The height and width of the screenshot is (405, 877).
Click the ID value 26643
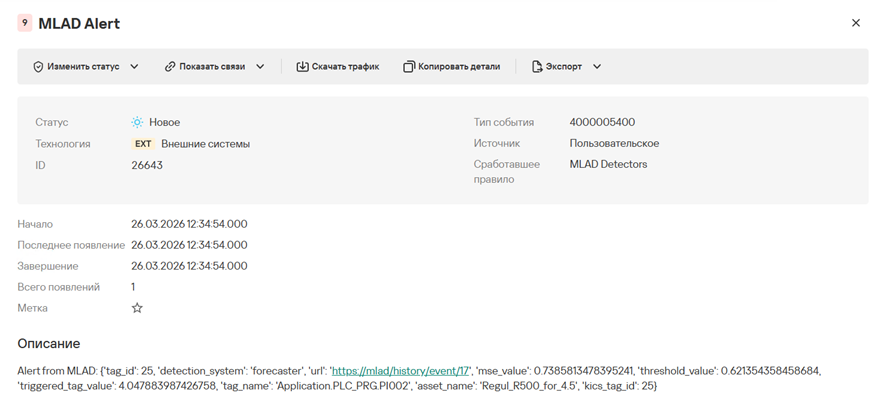(147, 165)
